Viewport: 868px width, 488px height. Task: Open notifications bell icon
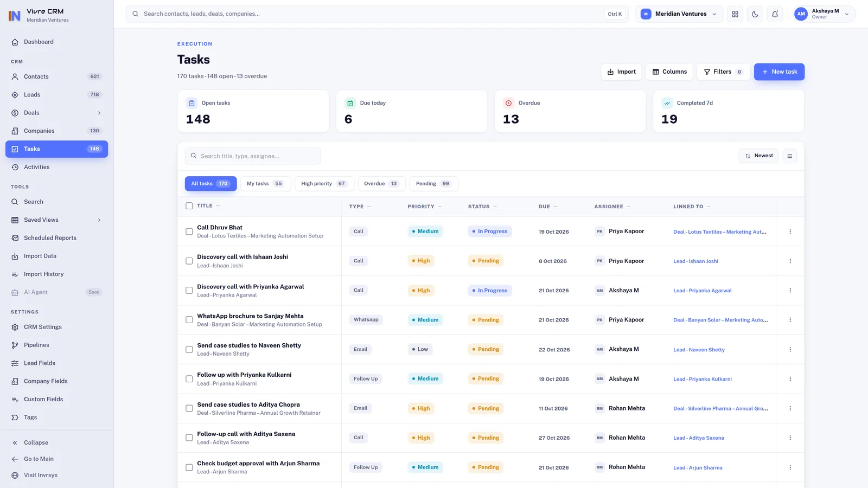pos(775,14)
